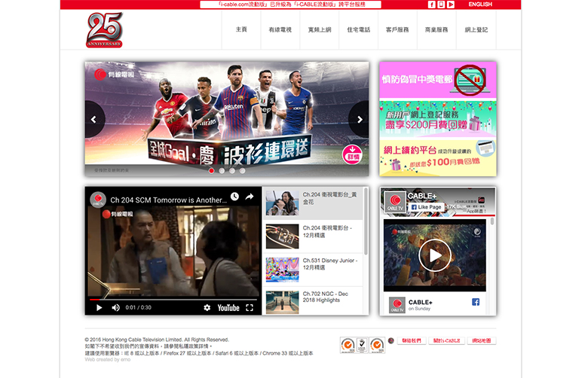Select the first carousel indicator dot
588x378 pixels.
(212, 171)
